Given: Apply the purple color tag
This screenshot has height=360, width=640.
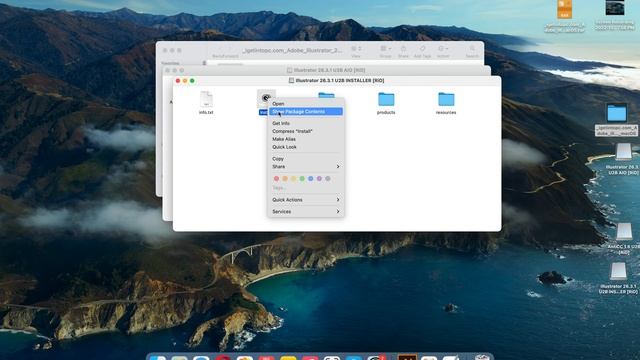Looking at the screenshot, I should tap(319, 178).
